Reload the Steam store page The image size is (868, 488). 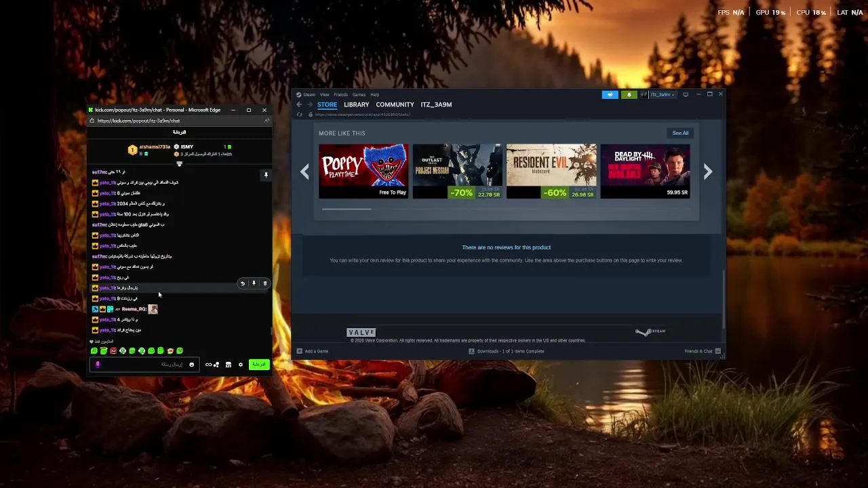(x=300, y=115)
